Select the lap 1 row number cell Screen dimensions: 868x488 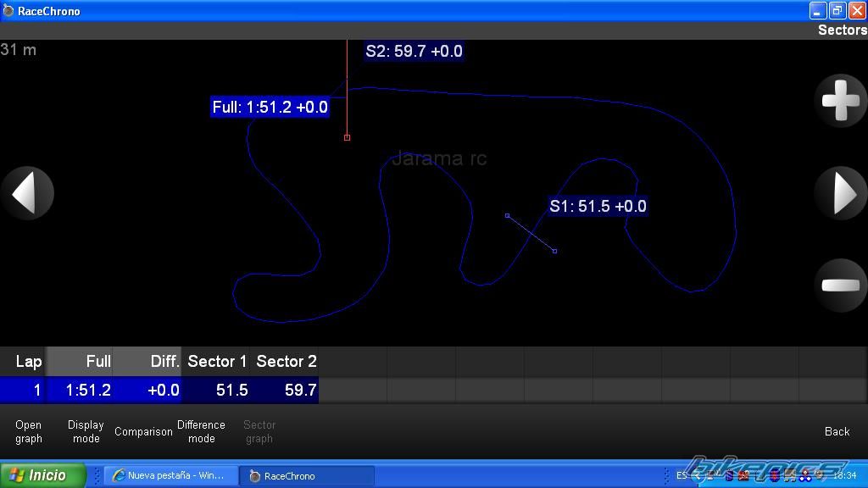[23, 390]
